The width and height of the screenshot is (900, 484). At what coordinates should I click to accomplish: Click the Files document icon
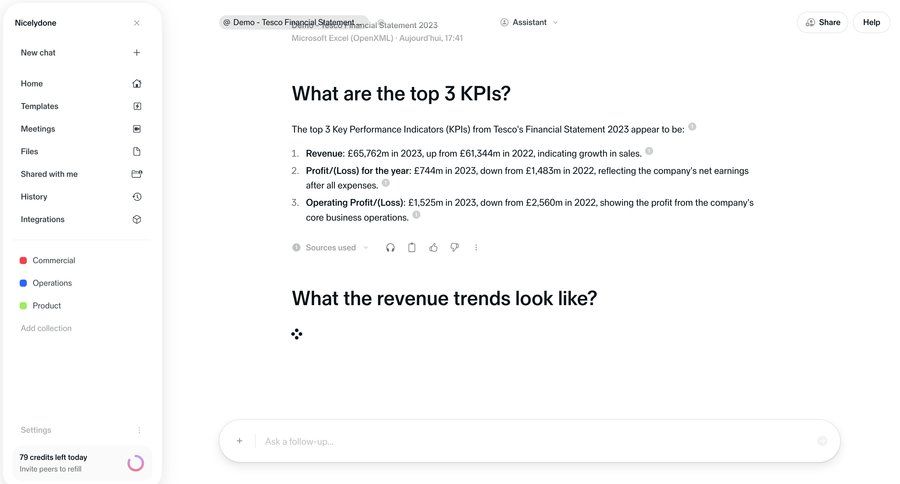[x=137, y=152]
